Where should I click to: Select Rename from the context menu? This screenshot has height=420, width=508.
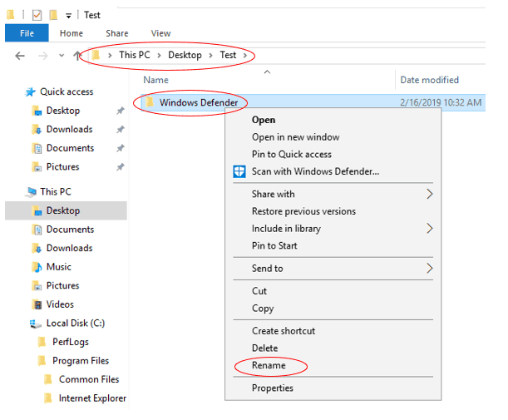click(269, 365)
